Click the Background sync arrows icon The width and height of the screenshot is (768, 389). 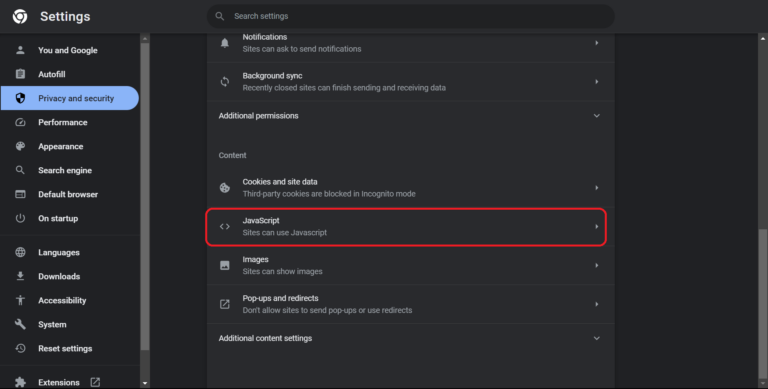click(x=224, y=82)
